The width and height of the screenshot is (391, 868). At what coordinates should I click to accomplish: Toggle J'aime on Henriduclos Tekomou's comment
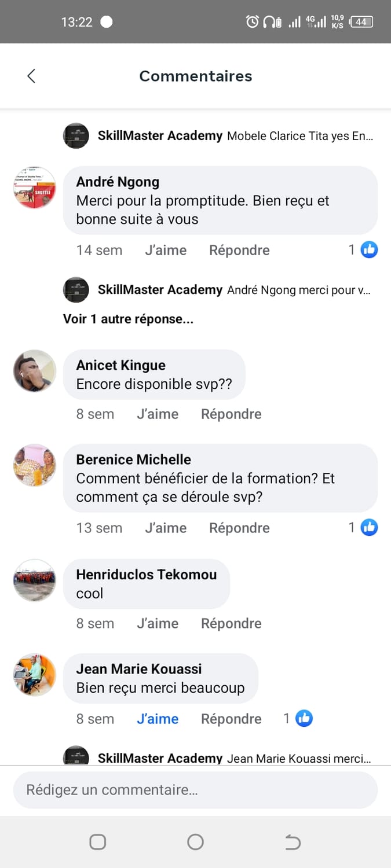pos(158,624)
